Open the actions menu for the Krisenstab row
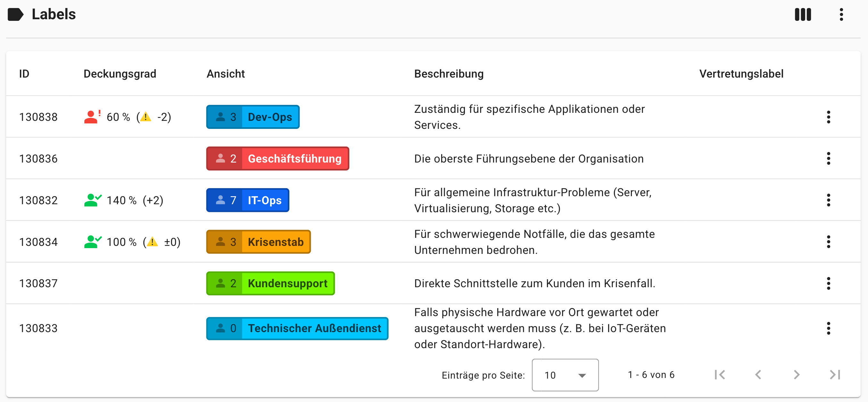The image size is (868, 402). [x=829, y=241]
